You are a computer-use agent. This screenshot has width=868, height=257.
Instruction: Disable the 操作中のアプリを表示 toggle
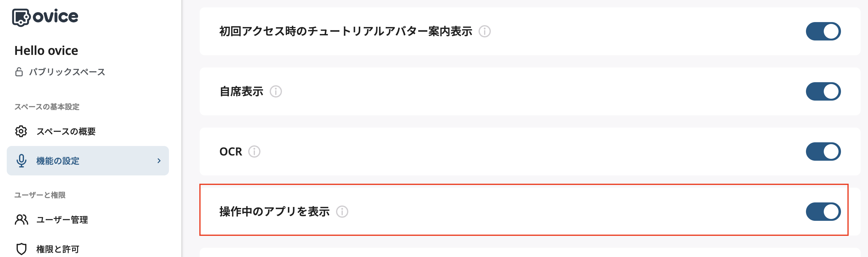pyautogui.click(x=823, y=212)
